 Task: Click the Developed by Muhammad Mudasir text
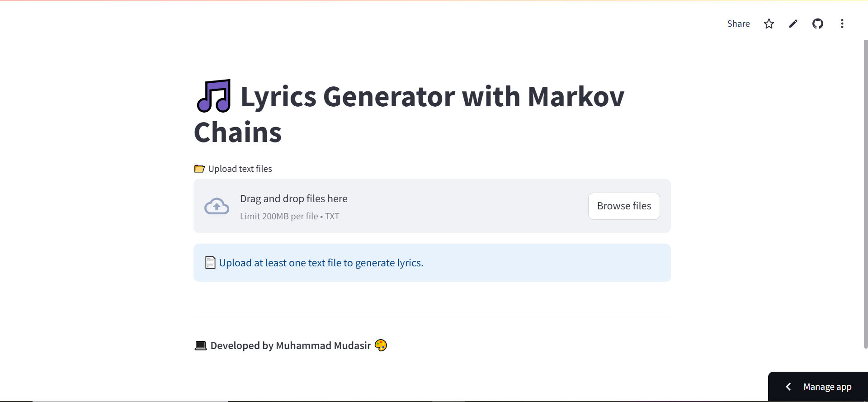[x=290, y=345]
